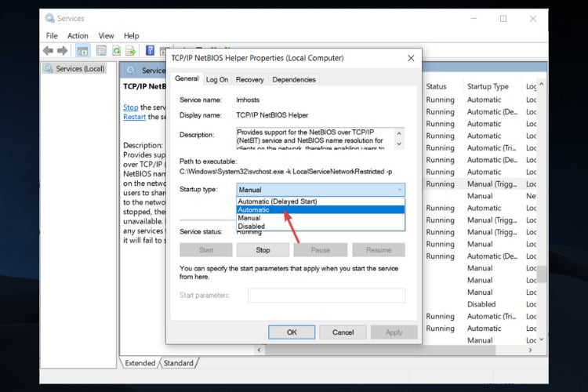Toggle the Show/Hide Console Tree toolbar icon

(82, 51)
